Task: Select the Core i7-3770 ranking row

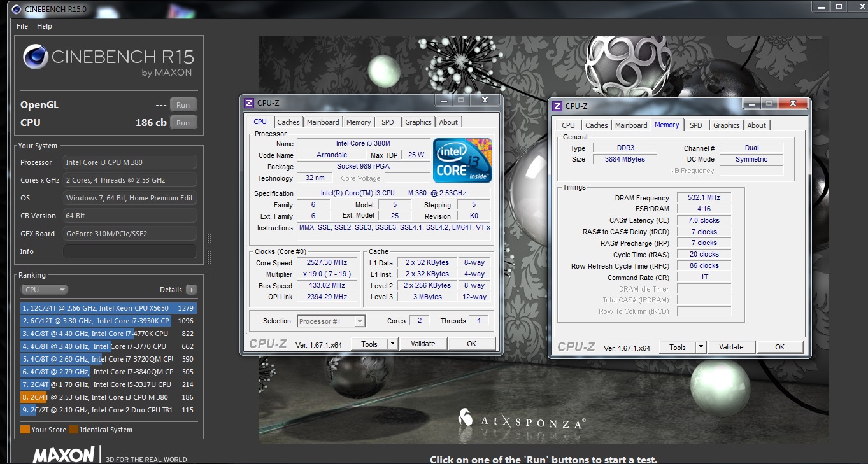Action: 108,346
